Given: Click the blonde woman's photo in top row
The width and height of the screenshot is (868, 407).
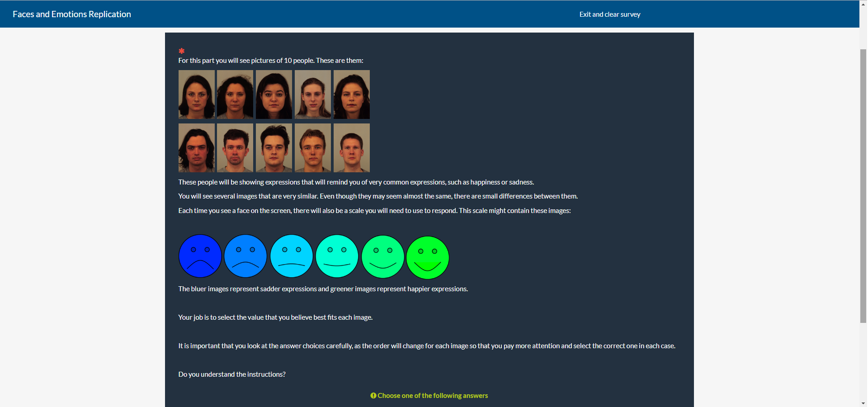Looking at the screenshot, I should tap(313, 95).
